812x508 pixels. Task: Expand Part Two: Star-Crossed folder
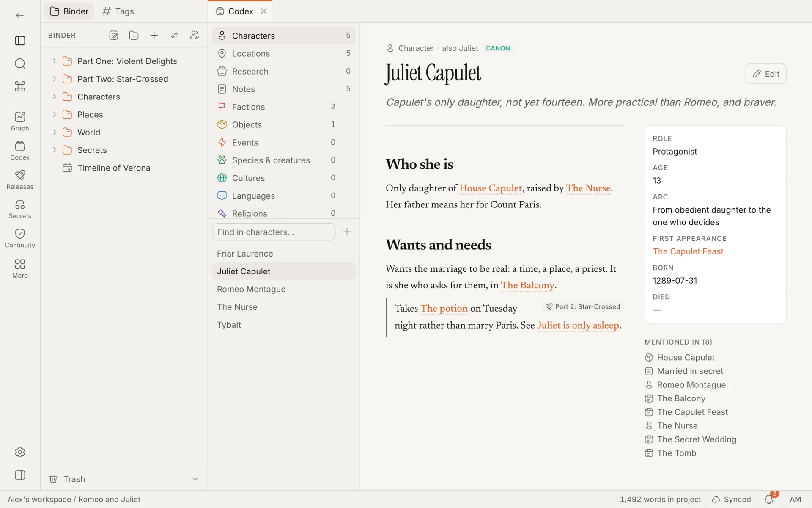54,79
